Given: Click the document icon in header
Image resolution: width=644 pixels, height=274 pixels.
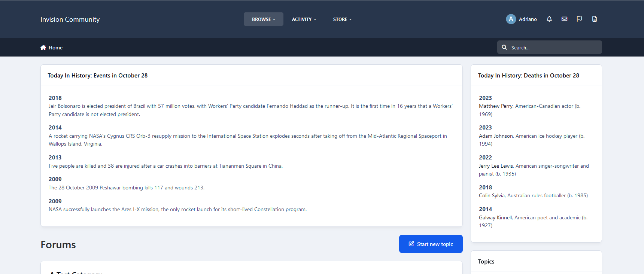Looking at the screenshot, I should [594, 19].
